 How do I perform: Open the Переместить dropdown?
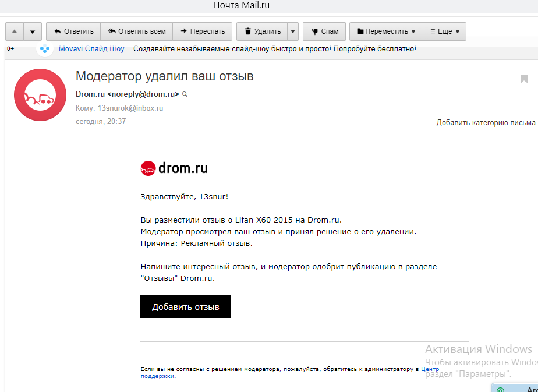coord(385,31)
